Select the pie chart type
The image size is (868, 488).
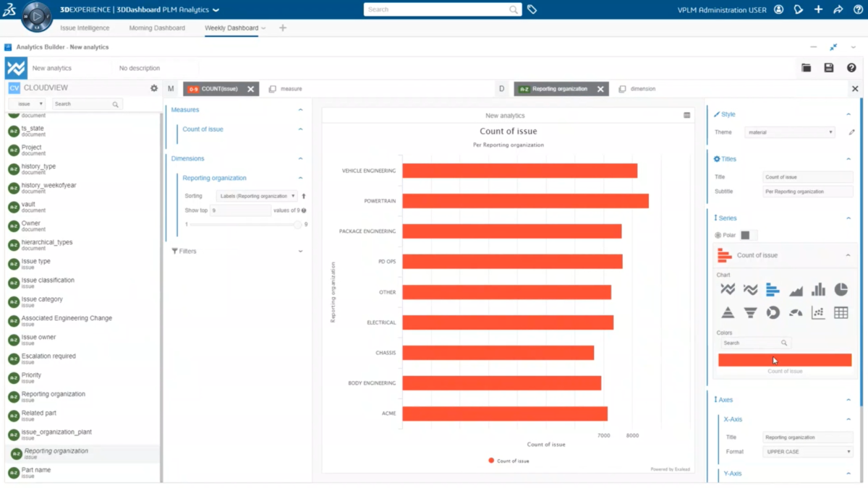tap(841, 290)
